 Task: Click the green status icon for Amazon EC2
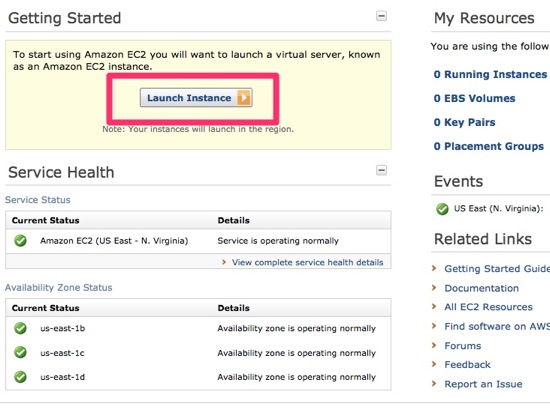click(x=20, y=241)
